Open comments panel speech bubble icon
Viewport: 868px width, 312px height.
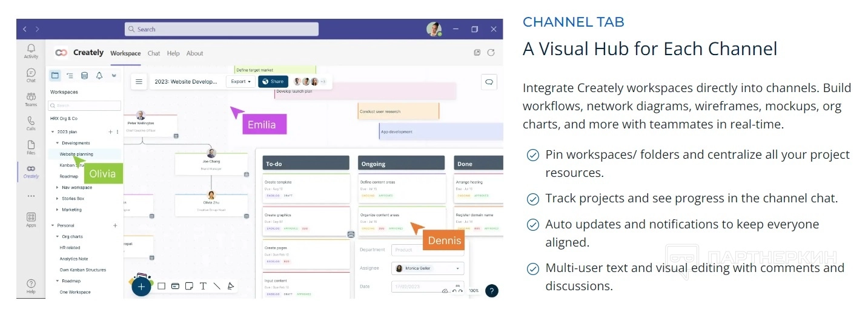[489, 81]
